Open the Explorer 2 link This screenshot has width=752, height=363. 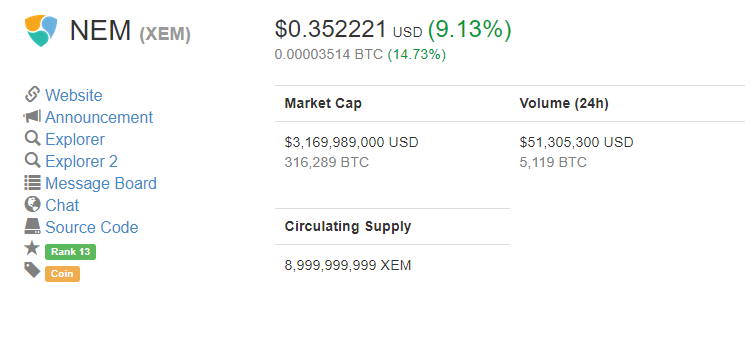click(81, 161)
